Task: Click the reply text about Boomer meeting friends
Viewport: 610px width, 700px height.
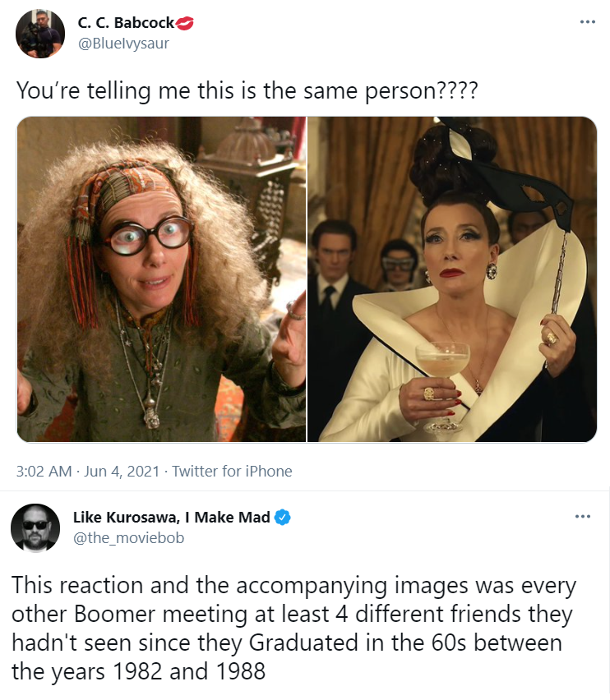Action: [293, 629]
